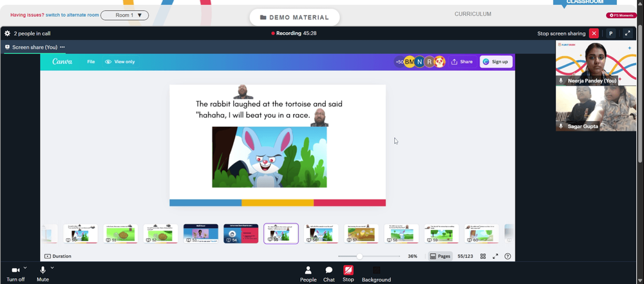Open the Canva File menu
Viewport: 644px width, 284px height.
click(91, 62)
